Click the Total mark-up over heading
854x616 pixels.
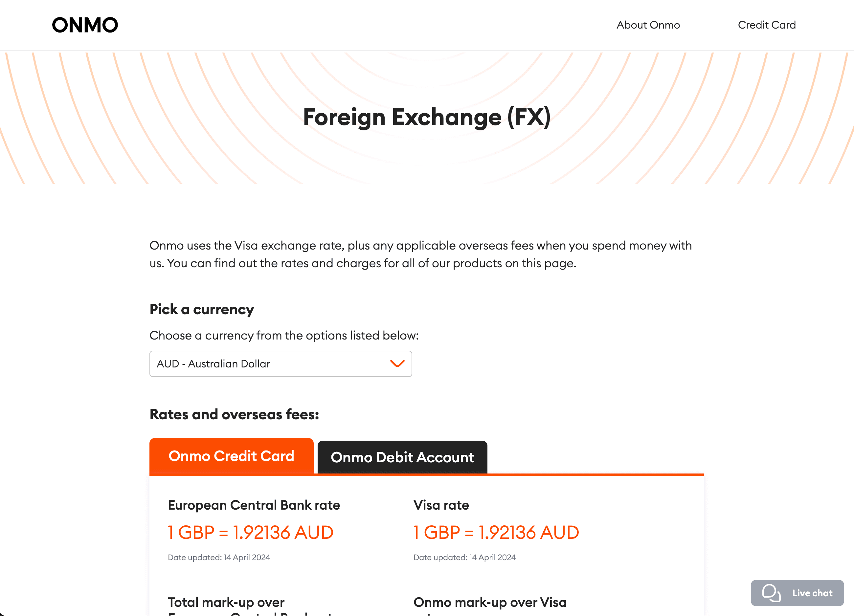click(226, 602)
